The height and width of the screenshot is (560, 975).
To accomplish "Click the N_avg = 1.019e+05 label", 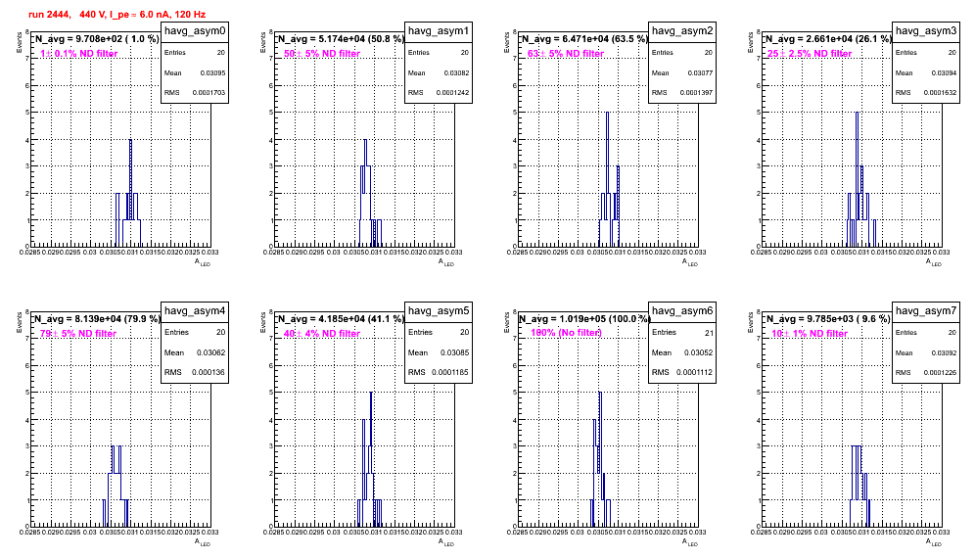I will [x=584, y=318].
